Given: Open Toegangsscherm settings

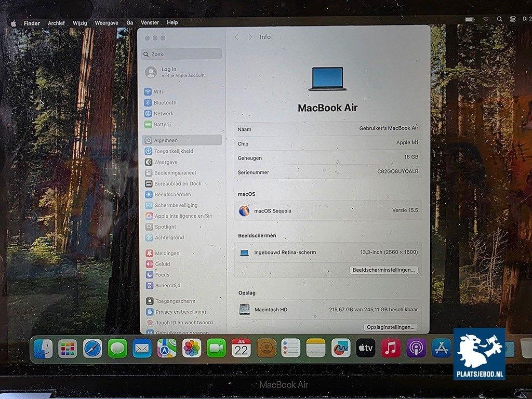Looking at the screenshot, I should click(x=171, y=301).
